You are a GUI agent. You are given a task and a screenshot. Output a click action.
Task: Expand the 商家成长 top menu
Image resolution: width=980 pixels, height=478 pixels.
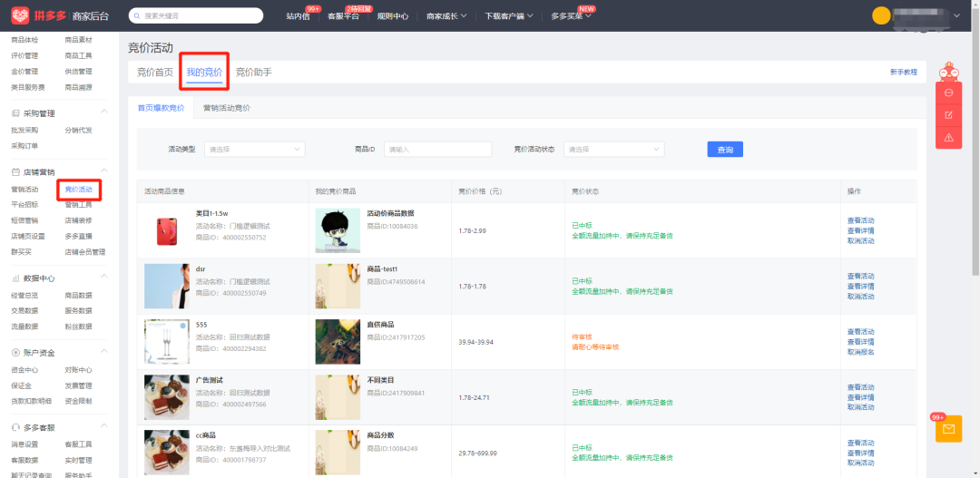tap(446, 16)
